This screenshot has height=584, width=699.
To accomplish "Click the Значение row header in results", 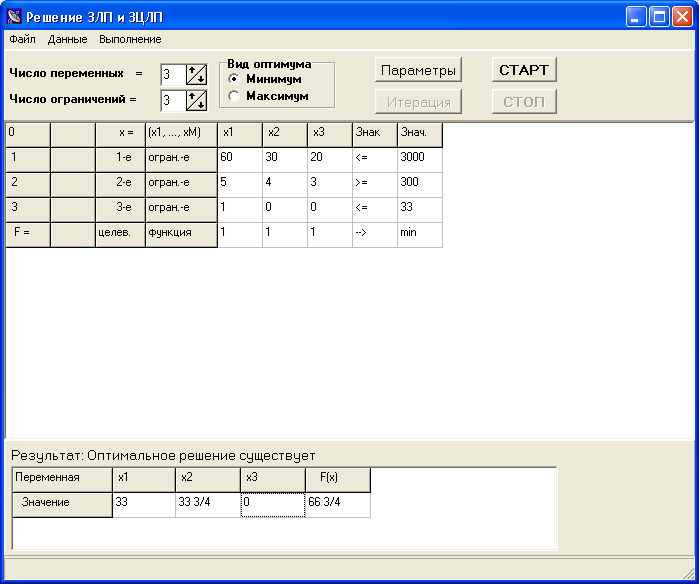I will [62, 505].
